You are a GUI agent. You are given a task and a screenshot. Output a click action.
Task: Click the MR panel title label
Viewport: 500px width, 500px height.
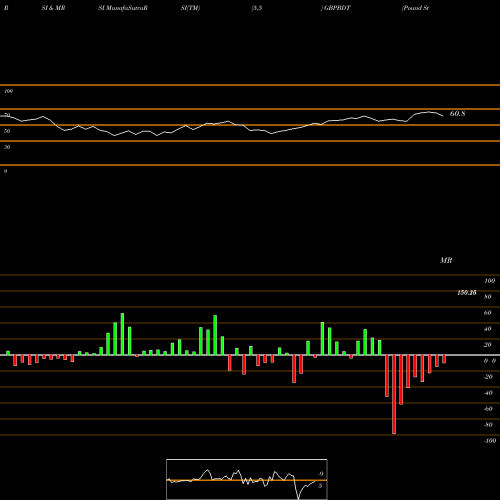point(446,260)
